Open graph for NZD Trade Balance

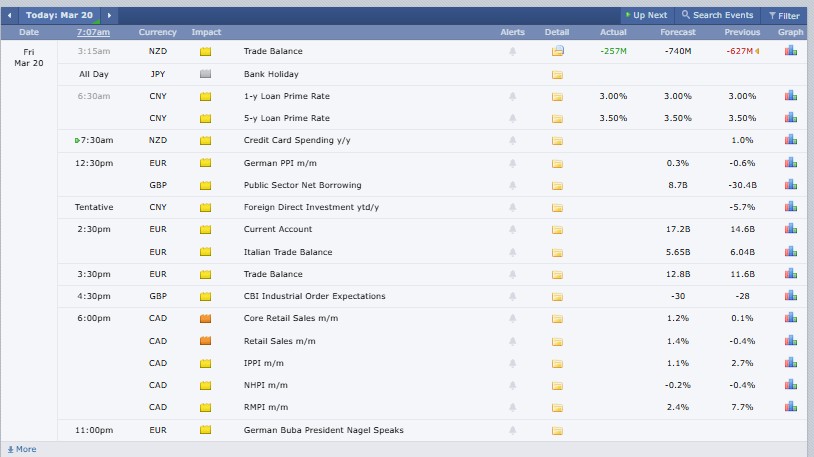[x=790, y=51]
